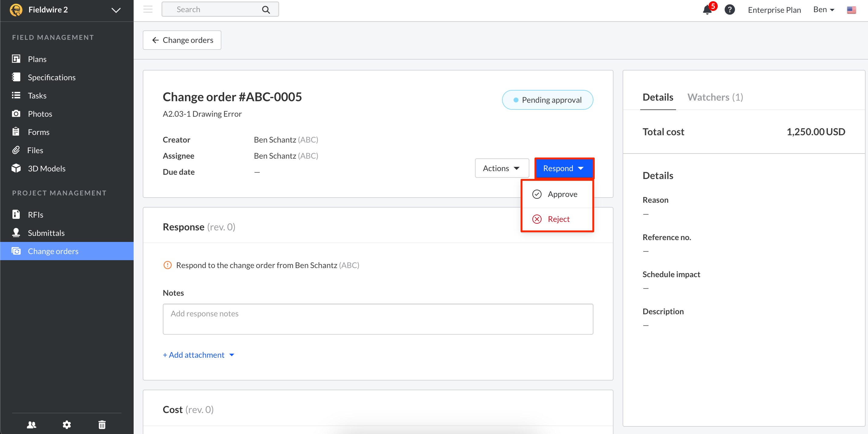
Task: Switch to the Watchers (1) tab
Action: [x=715, y=98]
